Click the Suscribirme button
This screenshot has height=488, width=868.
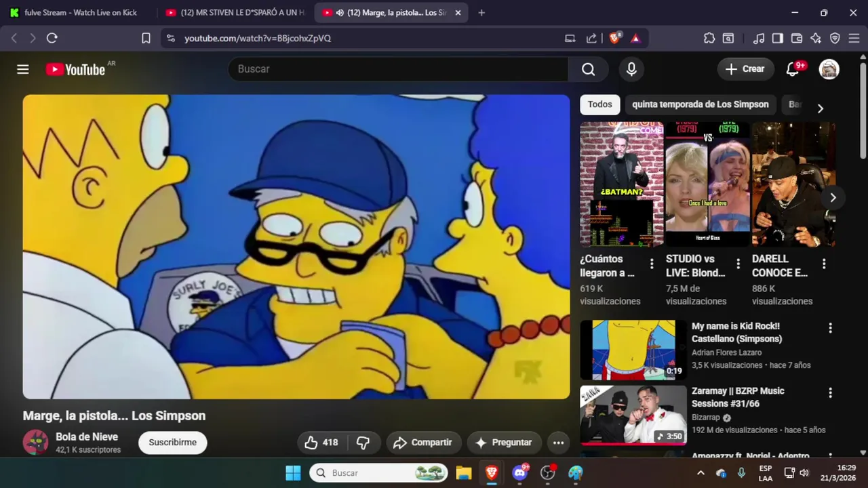[173, 443]
